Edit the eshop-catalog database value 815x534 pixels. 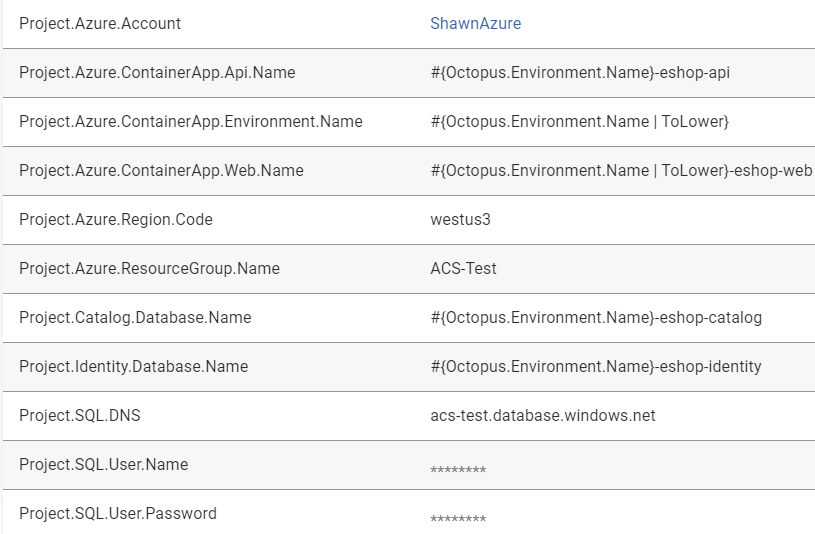[x=596, y=317]
